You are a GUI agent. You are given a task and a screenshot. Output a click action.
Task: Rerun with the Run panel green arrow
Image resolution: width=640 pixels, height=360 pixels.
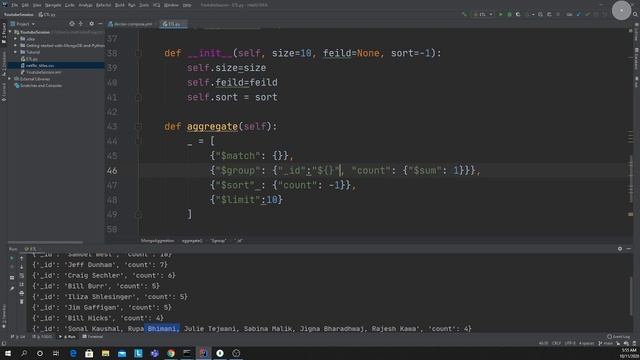tap(12, 258)
